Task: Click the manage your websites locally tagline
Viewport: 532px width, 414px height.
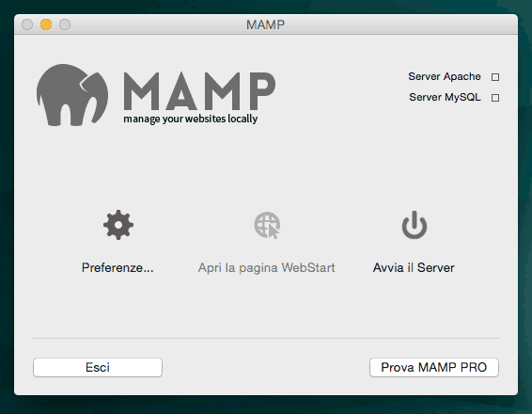Action: (191, 119)
